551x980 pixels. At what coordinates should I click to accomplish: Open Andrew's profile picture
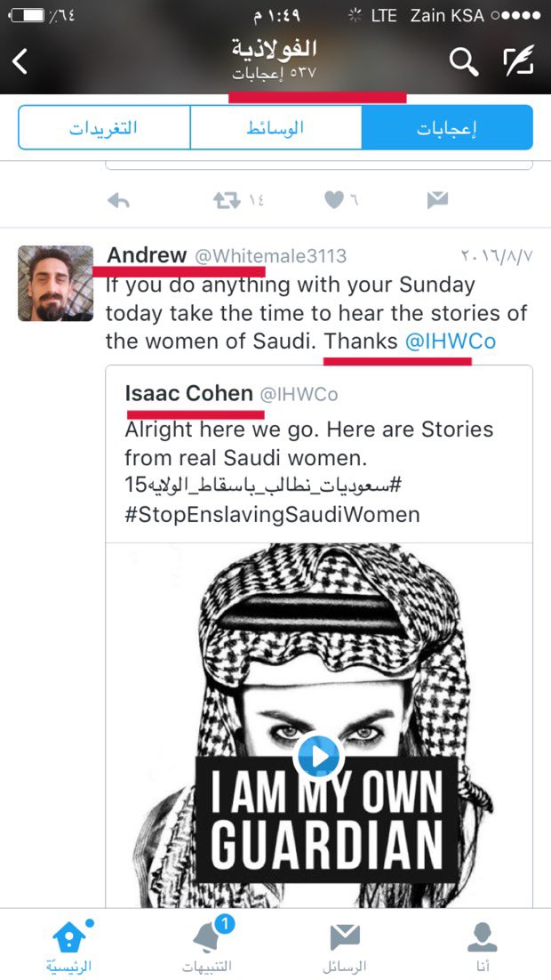pyautogui.click(x=55, y=283)
